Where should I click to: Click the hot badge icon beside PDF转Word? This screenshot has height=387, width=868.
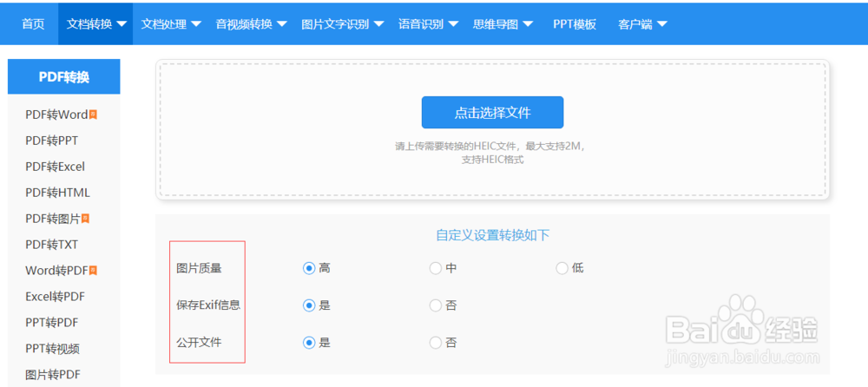click(93, 115)
